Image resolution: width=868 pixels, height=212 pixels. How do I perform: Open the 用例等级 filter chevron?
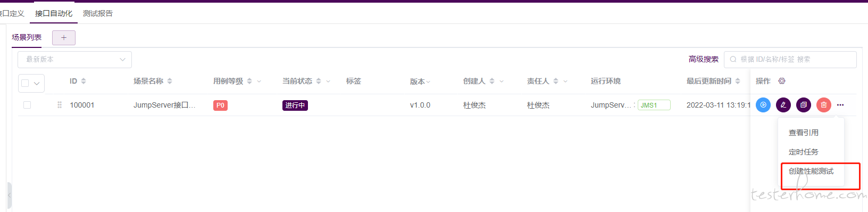(259, 81)
